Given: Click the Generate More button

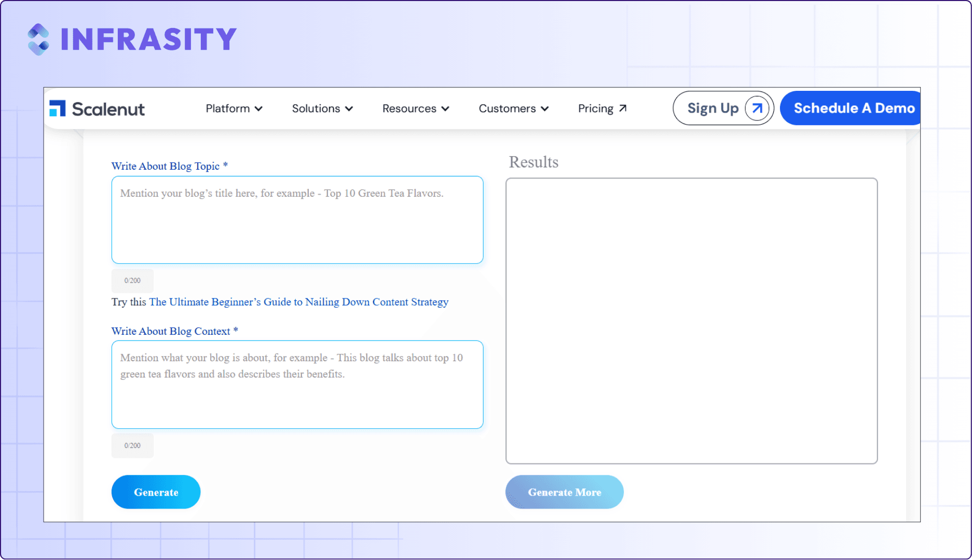Looking at the screenshot, I should [x=565, y=492].
